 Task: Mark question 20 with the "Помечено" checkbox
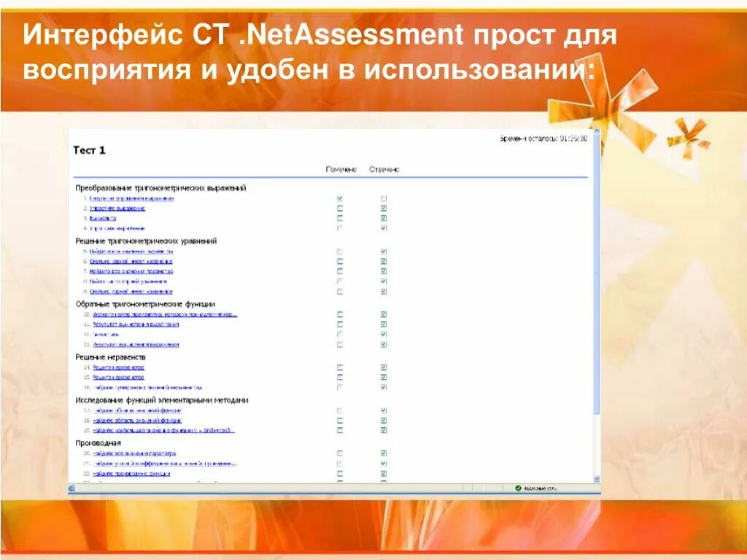(x=340, y=454)
